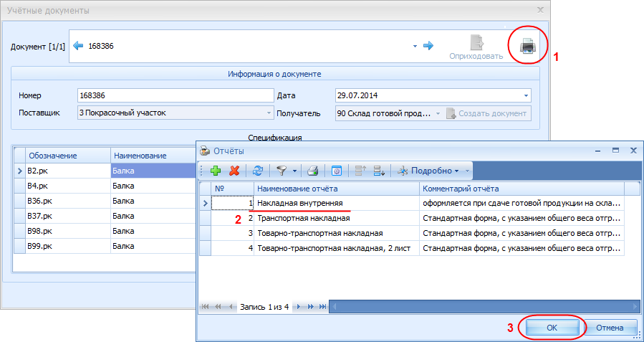Screen dimensions: 644x342
Task: Select the B4.рк specification row
Action: (x=105, y=186)
